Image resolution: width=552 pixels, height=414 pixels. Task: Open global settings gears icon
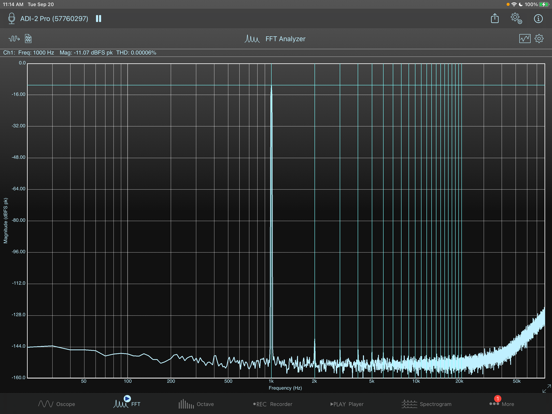pyautogui.click(x=516, y=18)
